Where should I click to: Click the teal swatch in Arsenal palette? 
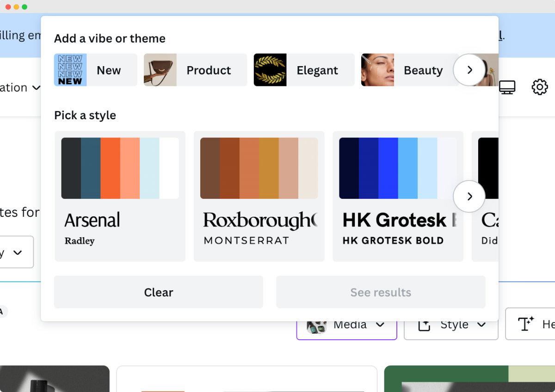pyautogui.click(x=91, y=168)
